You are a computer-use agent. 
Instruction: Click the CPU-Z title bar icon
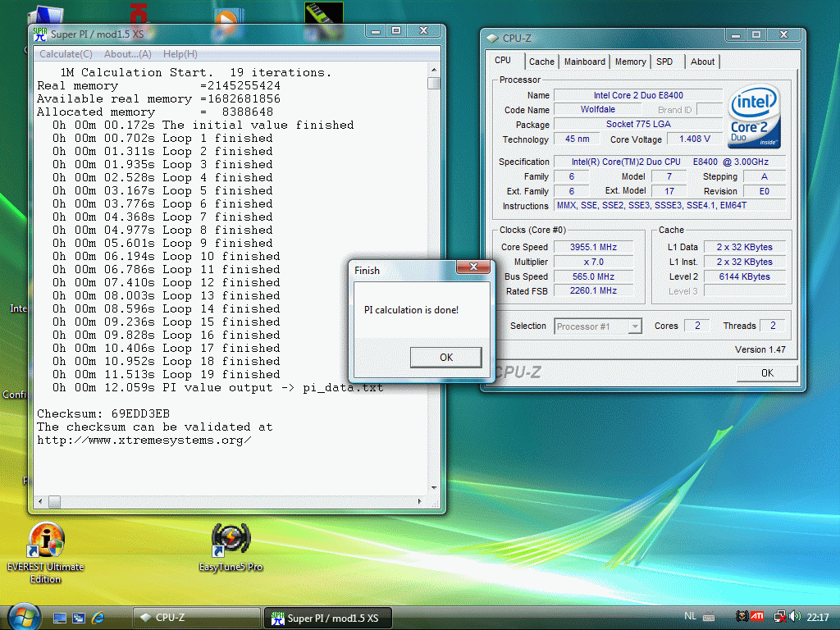pos(492,39)
